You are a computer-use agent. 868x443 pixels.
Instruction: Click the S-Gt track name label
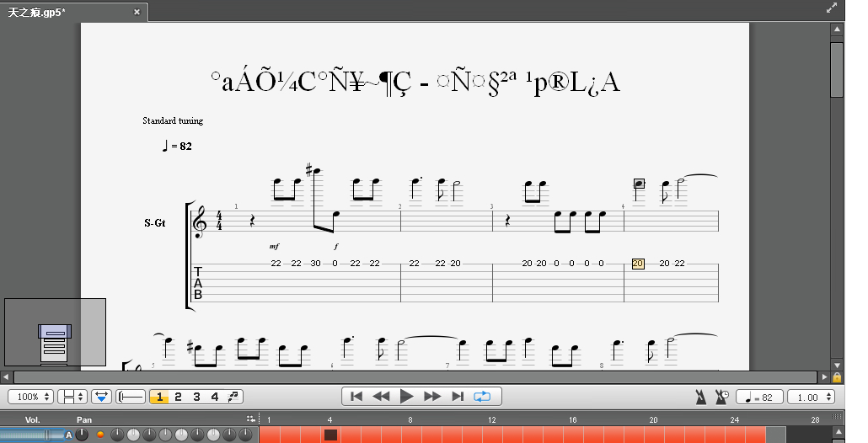click(155, 223)
